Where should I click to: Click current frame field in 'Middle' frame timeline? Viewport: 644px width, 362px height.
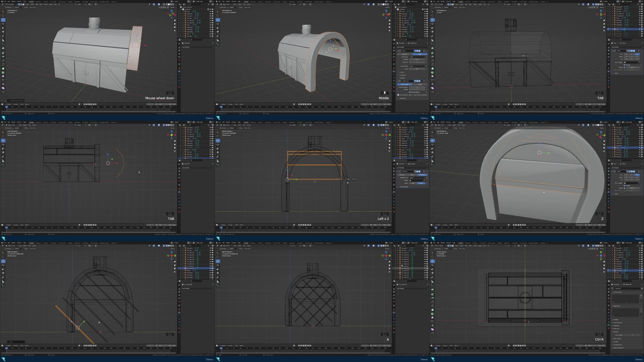point(365,104)
